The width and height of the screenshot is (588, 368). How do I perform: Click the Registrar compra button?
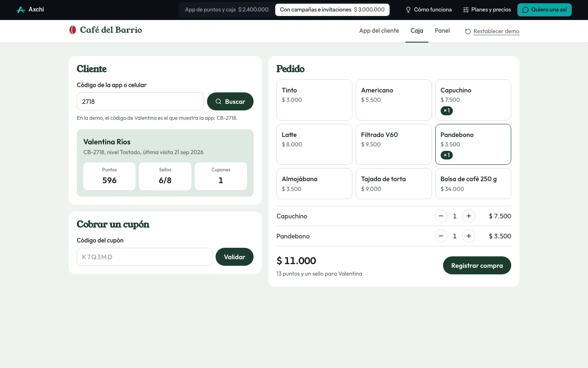pos(477,265)
